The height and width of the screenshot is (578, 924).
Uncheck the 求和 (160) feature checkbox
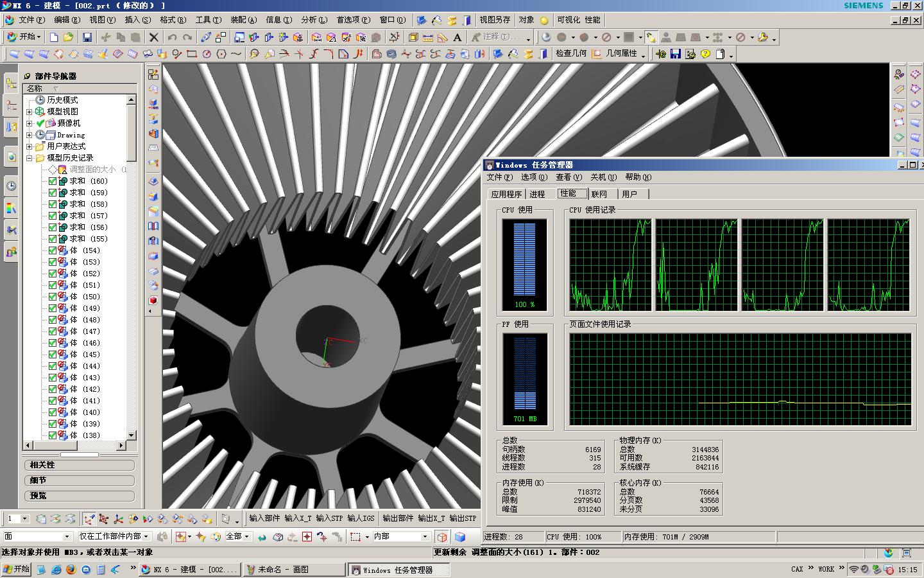point(53,181)
